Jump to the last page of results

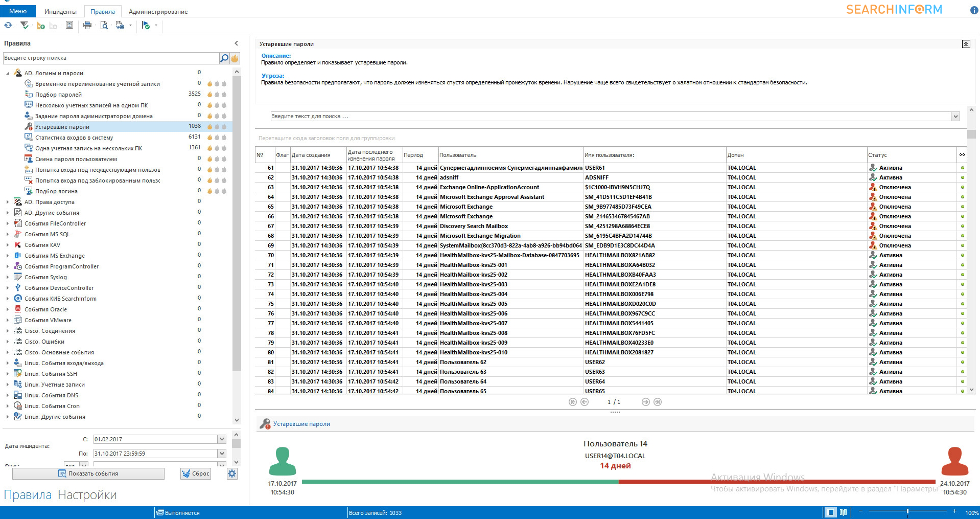coord(658,402)
